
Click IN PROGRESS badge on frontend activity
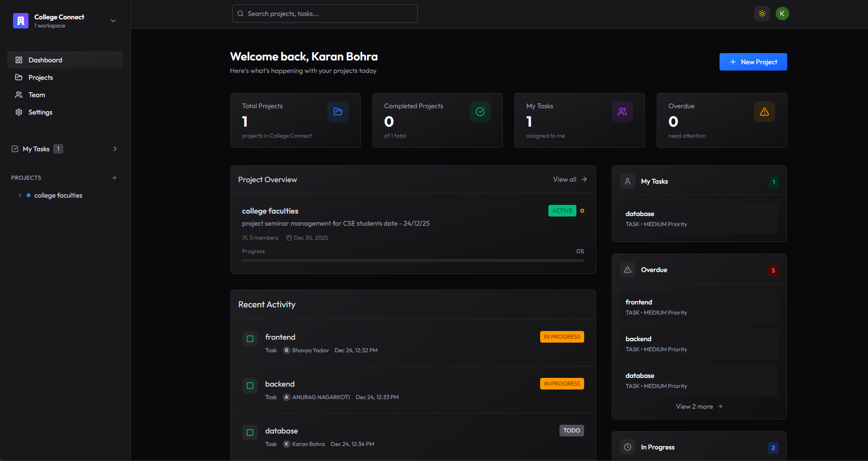(562, 337)
